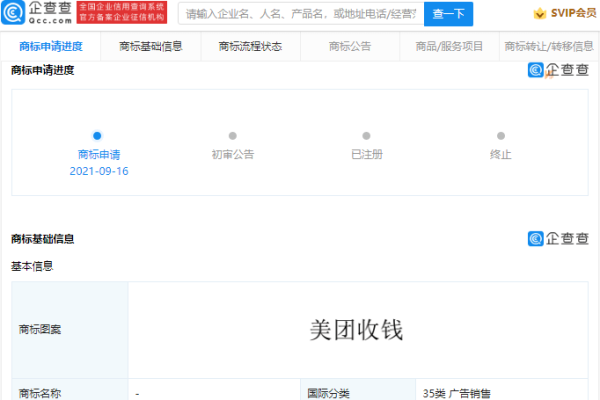The height and width of the screenshot is (400, 600).
Task: Click the 美团收钱 trademark image
Action: pyautogui.click(x=356, y=330)
